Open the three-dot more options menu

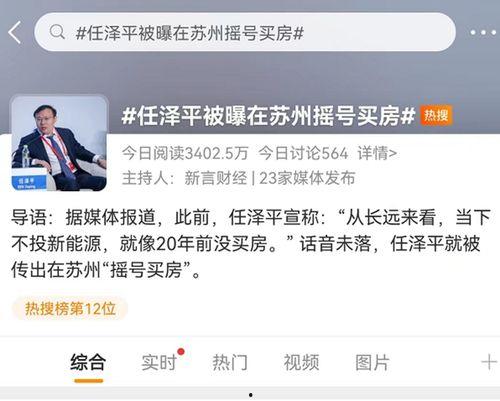click(483, 33)
